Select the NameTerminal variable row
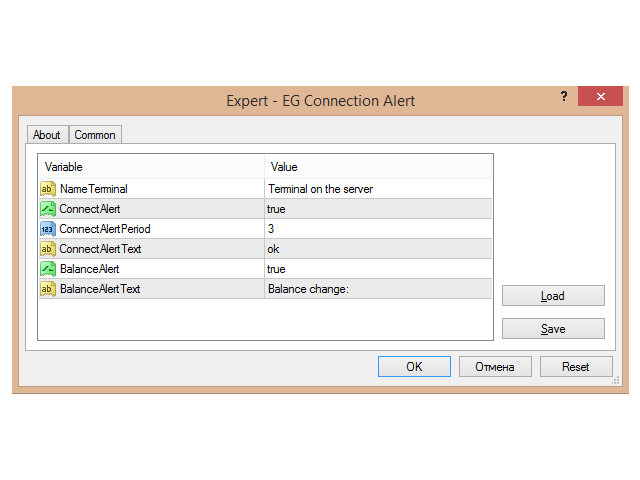The width and height of the screenshot is (640, 480). (265, 189)
